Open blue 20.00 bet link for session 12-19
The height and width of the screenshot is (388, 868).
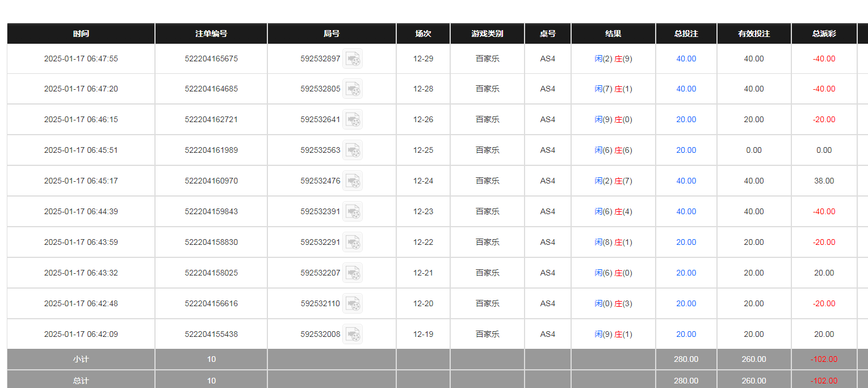point(686,334)
